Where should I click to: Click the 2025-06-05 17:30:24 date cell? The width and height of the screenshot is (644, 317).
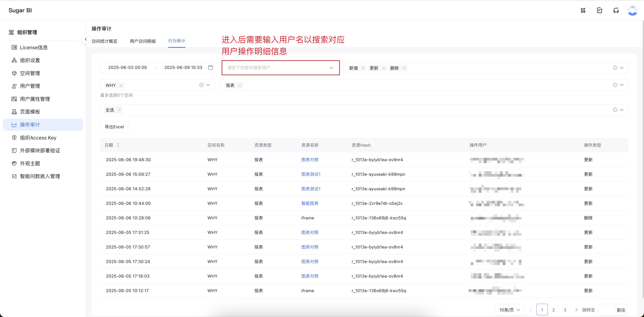click(x=128, y=261)
